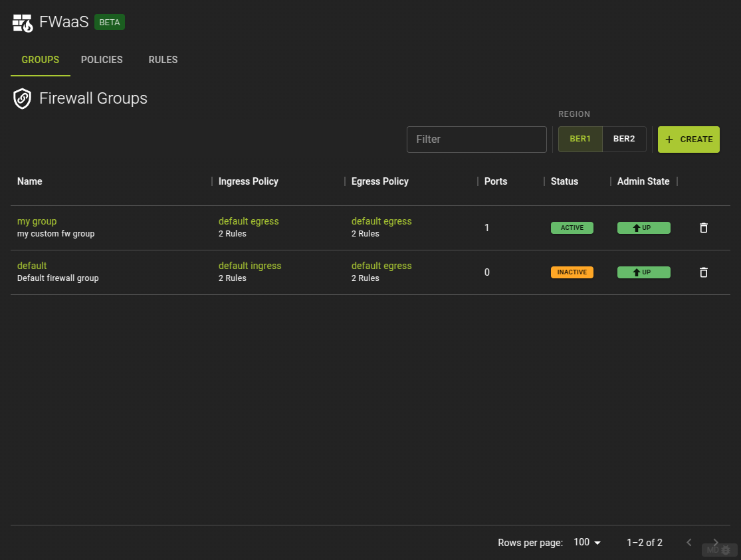
Task: Open the rows per page dropdown
Action: point(587,543)
